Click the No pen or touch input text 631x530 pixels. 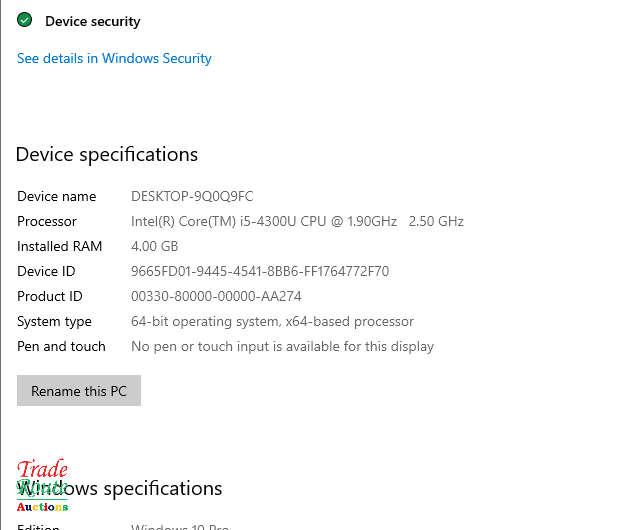282,346
